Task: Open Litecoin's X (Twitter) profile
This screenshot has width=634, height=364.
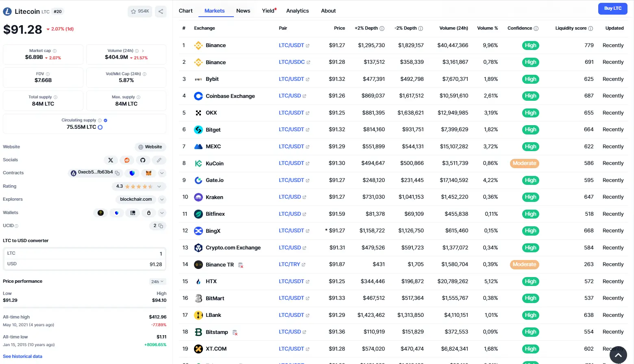Action: (111, 160)
